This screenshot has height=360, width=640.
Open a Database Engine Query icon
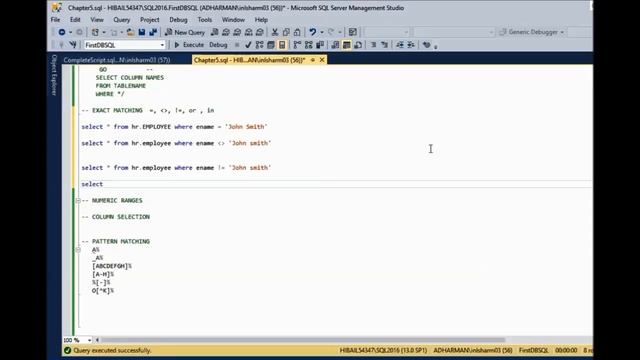point(214,32)
